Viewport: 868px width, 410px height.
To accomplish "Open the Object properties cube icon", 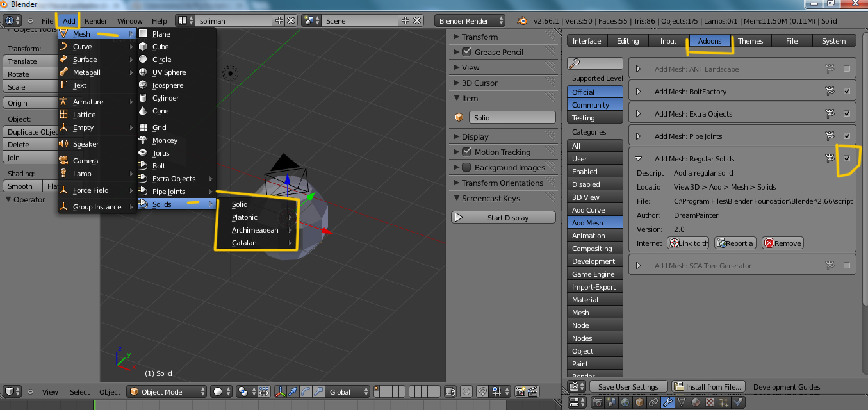I will pos(639,402).
